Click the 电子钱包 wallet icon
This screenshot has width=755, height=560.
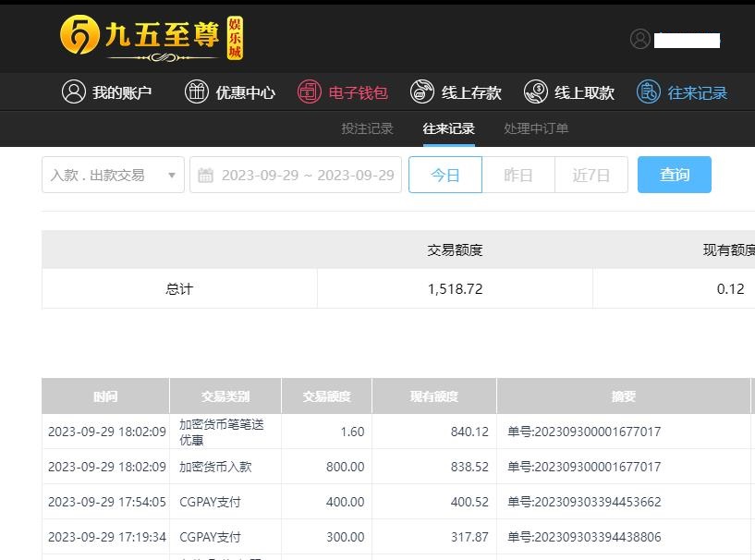tap(310, 92)
